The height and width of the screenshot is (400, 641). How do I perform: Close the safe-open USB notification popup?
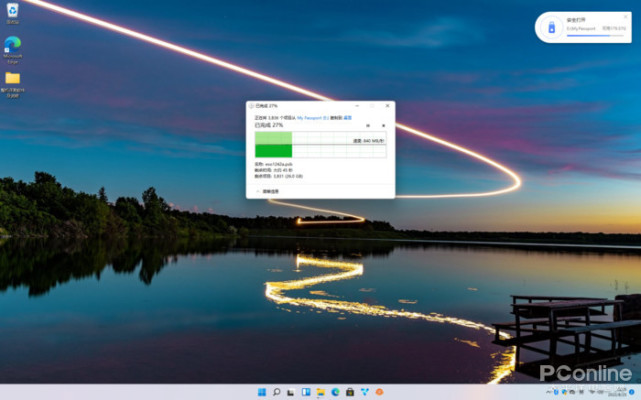(625, 17)
